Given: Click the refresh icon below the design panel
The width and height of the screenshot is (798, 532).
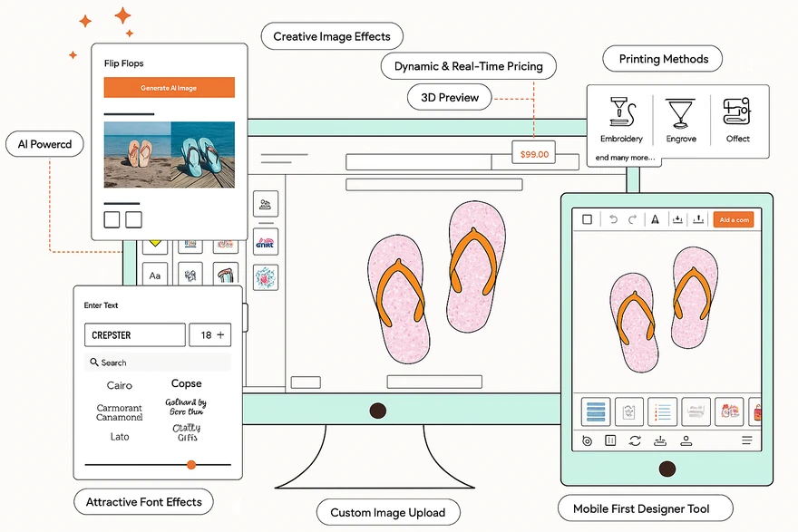Looking at the screenshot, I should [636, 440].
